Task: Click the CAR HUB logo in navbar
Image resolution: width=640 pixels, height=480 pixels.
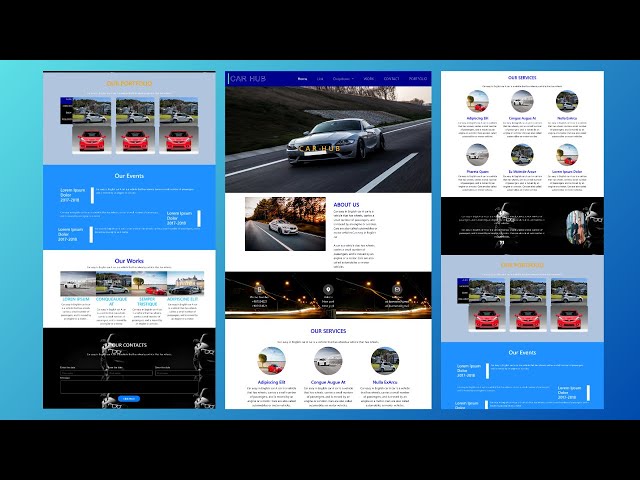Action: [248, 78]
